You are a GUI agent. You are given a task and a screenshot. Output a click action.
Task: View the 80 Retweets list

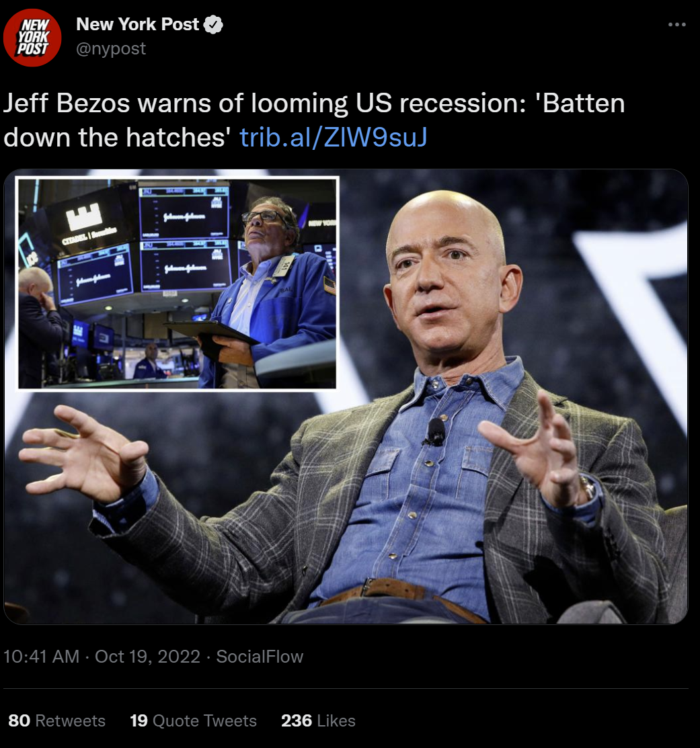[56, 720]
